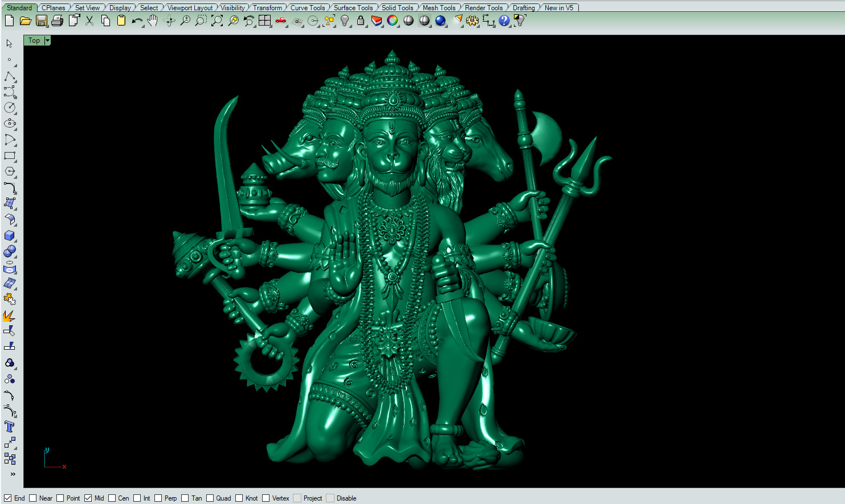845x504 pixels.
Task: Open the Four Viewports layout icon
Action: click(x=265, y=21)
